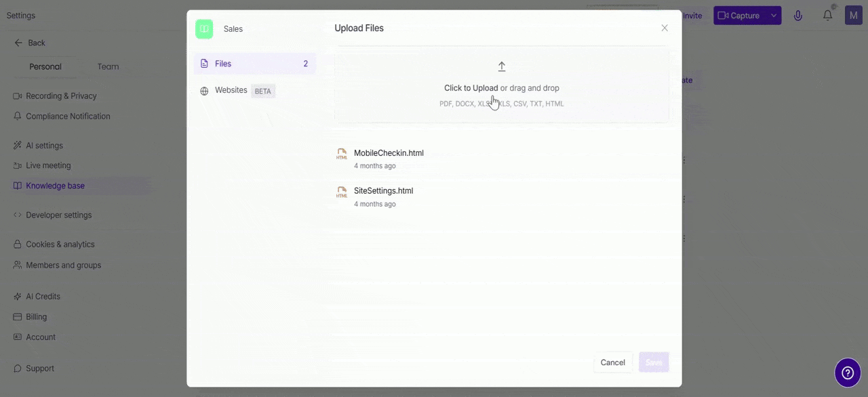This screenshot has height=397, width=868.
Task: Click the upload arrow icon
Action: [501, 66]
